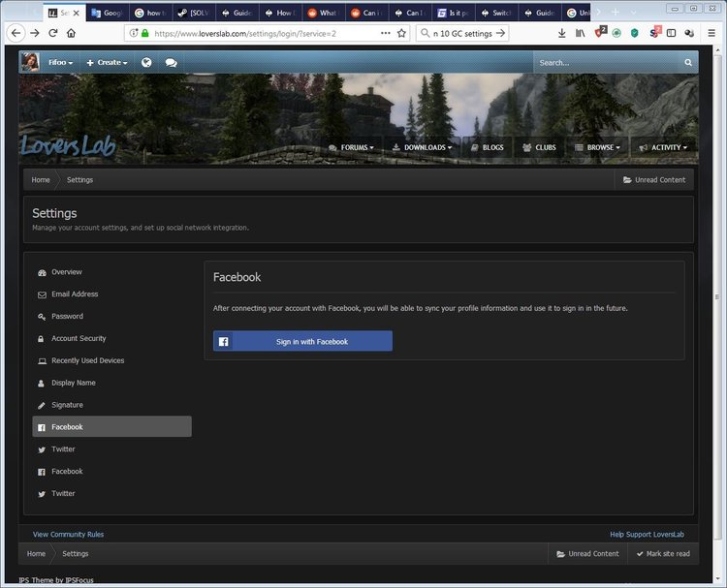Open the messages chat bubbles icon
The width and height of the screenshot is (727, 588).
(x=171, y=63)
